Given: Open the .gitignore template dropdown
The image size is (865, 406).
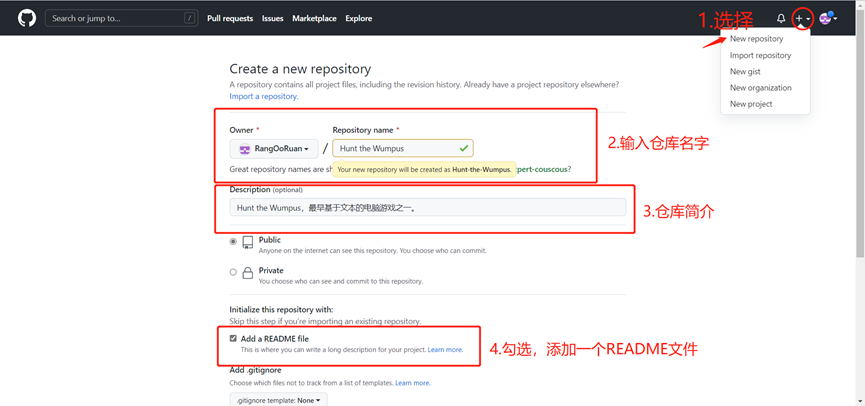Looking at the screenshot, I should 279,399.
